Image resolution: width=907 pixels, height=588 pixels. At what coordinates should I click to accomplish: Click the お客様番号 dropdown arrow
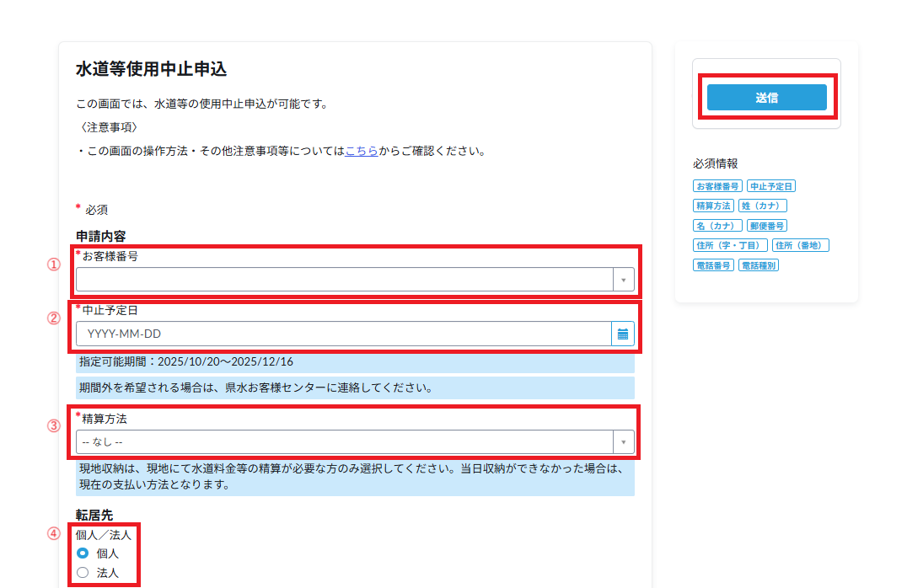point(623,280)
